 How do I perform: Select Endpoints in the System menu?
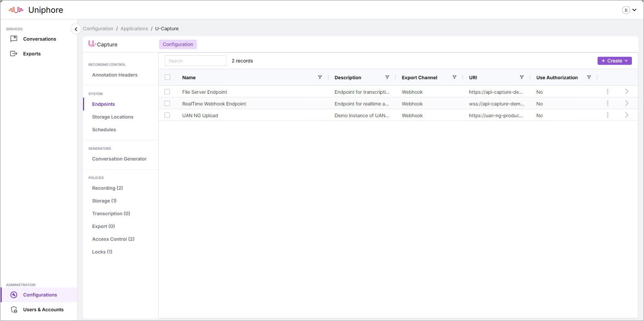point(104,104)
